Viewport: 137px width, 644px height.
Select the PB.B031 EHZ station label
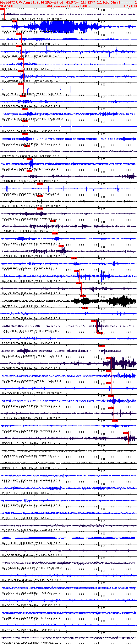[31, 318]
